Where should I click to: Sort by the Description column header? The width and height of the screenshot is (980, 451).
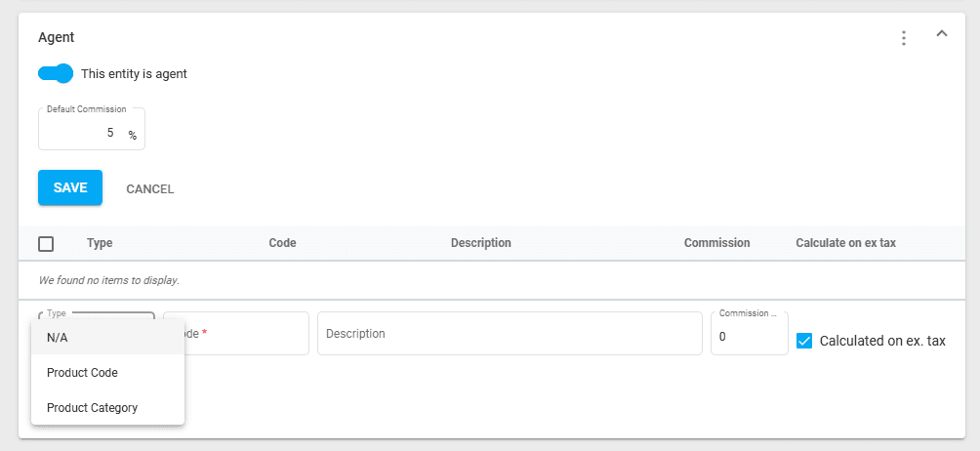click(480, 243)
